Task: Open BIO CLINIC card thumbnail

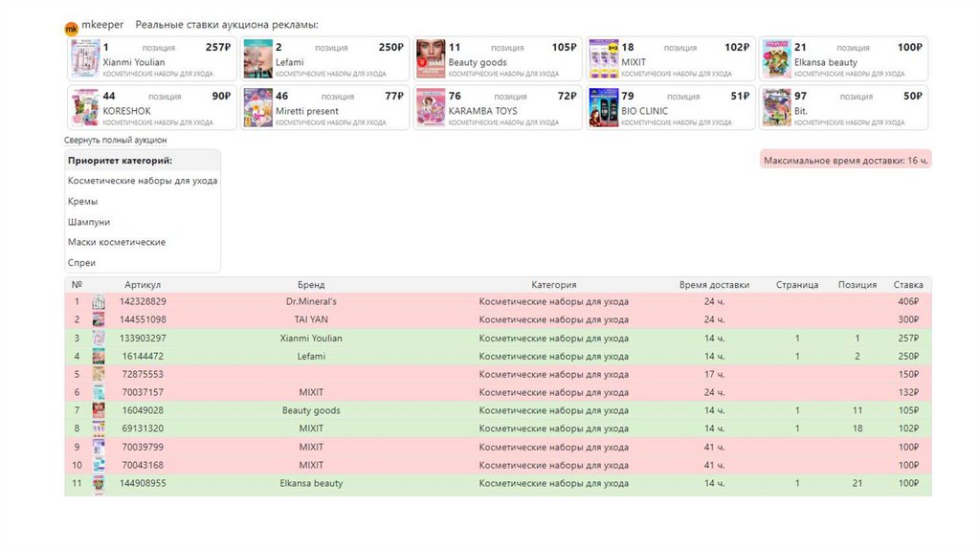Action: (x=603, y=107)
